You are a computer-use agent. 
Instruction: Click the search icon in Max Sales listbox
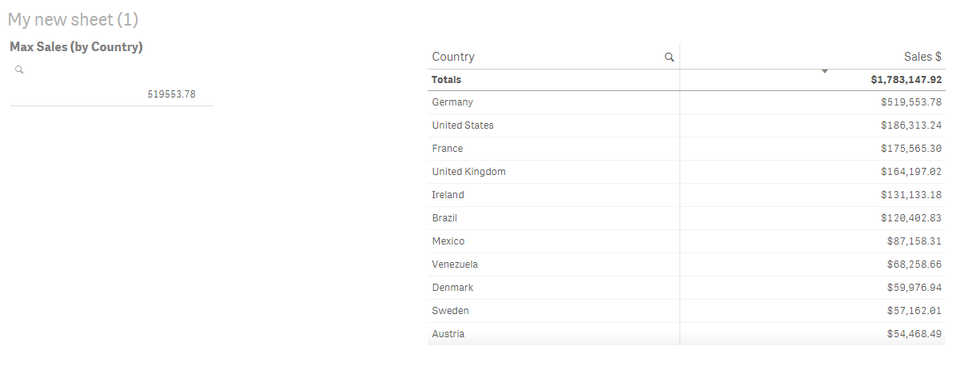pos(19,70)
